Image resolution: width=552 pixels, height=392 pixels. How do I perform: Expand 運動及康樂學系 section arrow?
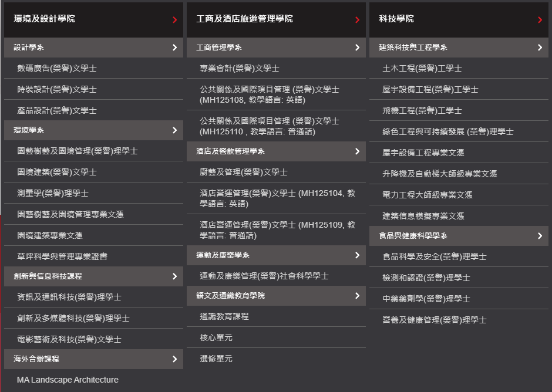pos(357,255)
